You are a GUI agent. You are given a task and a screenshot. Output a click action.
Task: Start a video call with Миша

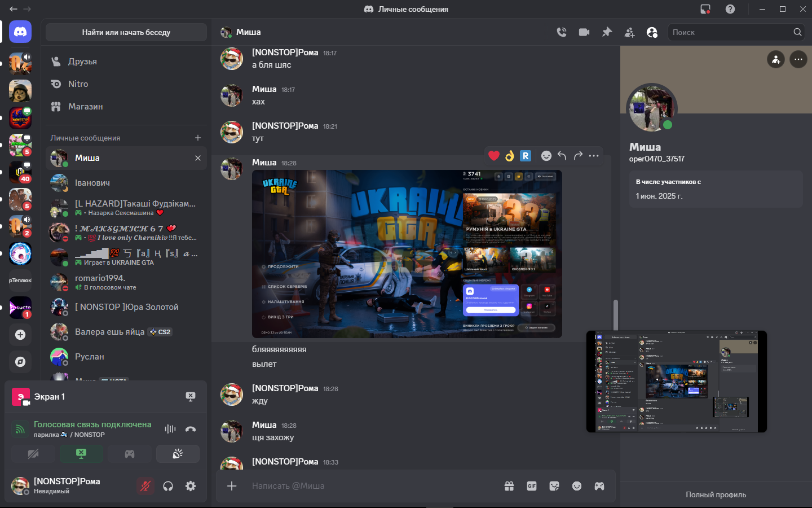(584, 32)
